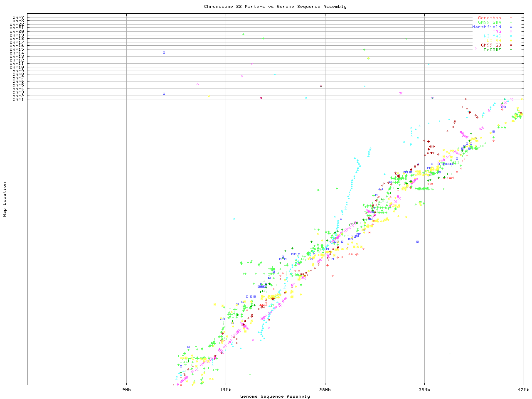Click the 38Mb x-axis tick label
The width and height of the screenshot is (532, 399).
coord(424,389)
